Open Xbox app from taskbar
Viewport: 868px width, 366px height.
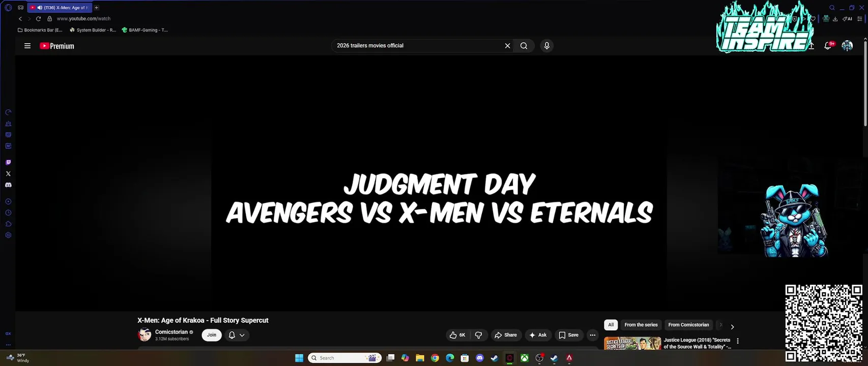coord(524,358)
